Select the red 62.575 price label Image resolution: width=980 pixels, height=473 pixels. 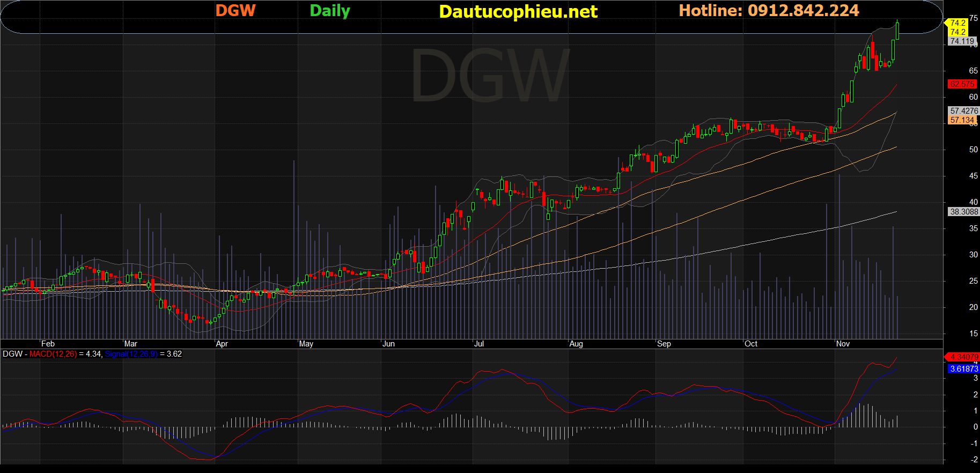point(962,84)
